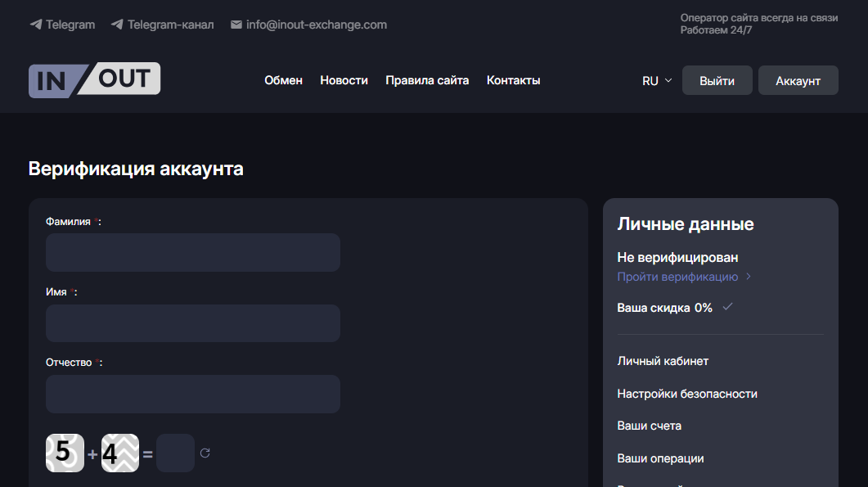Refresh the captcha with the reload icon
The image size is (868, 487).
205,453
